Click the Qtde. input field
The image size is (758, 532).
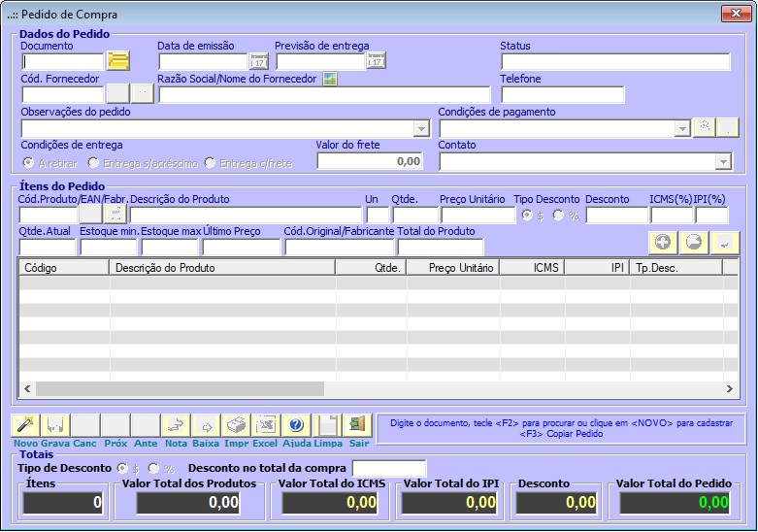(415, 215)
